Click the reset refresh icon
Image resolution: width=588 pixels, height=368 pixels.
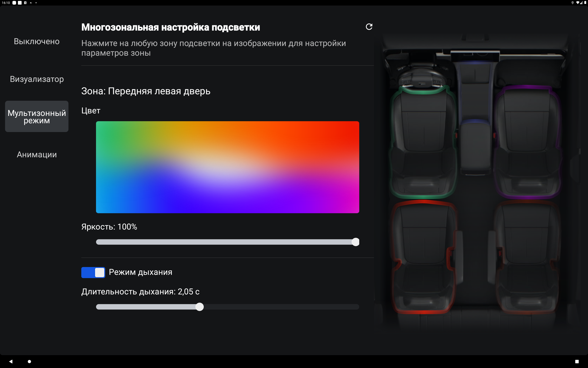coord(369,27)
